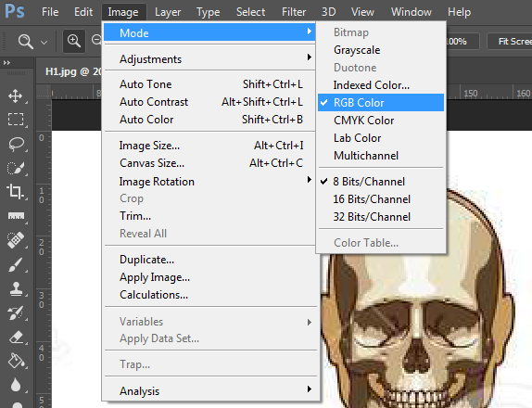Viewport: 532px width, 408px height.
Task: Click the Photoshop Ps logo
Action: pos(15,11)
